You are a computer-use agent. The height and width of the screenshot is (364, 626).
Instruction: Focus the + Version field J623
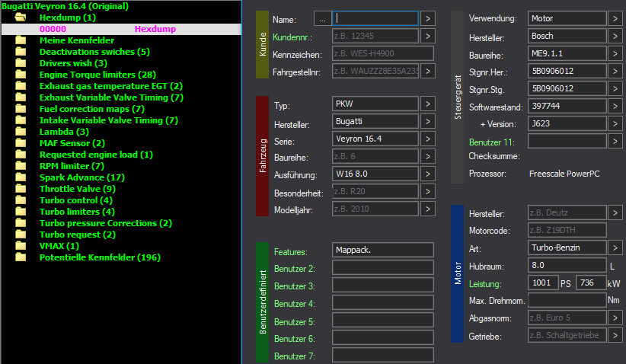(567, 123)
